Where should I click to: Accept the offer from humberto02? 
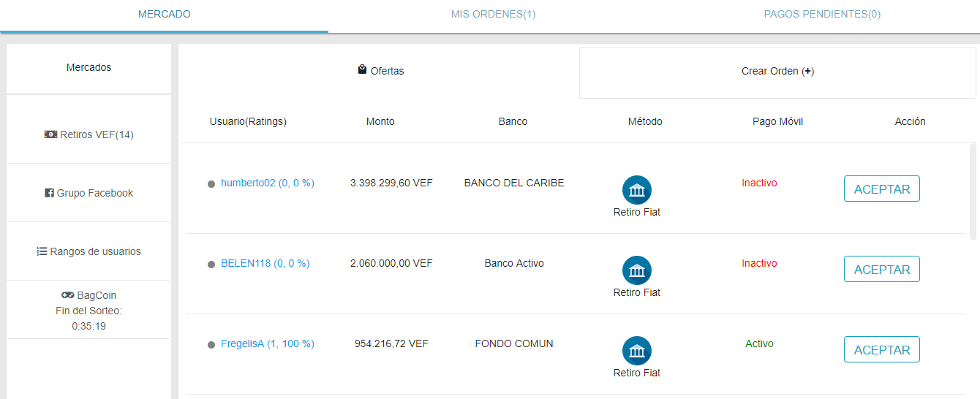[882, 189]
